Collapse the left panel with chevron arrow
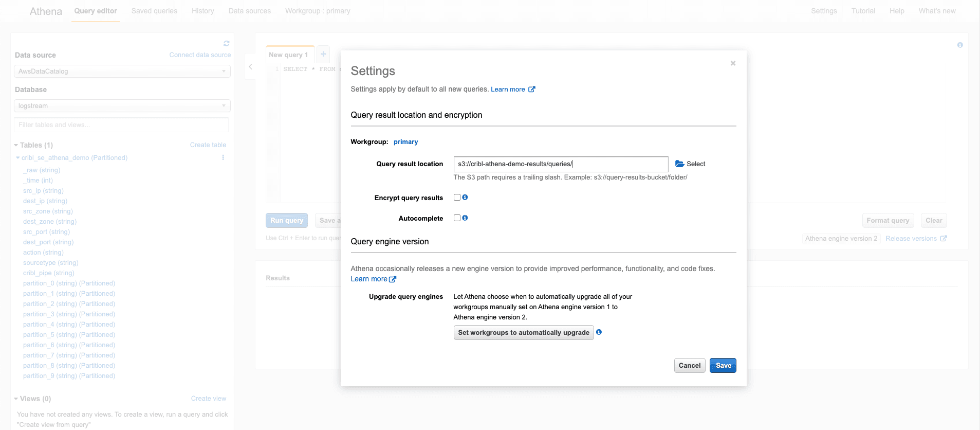980x430 pixels. [250, 67]
